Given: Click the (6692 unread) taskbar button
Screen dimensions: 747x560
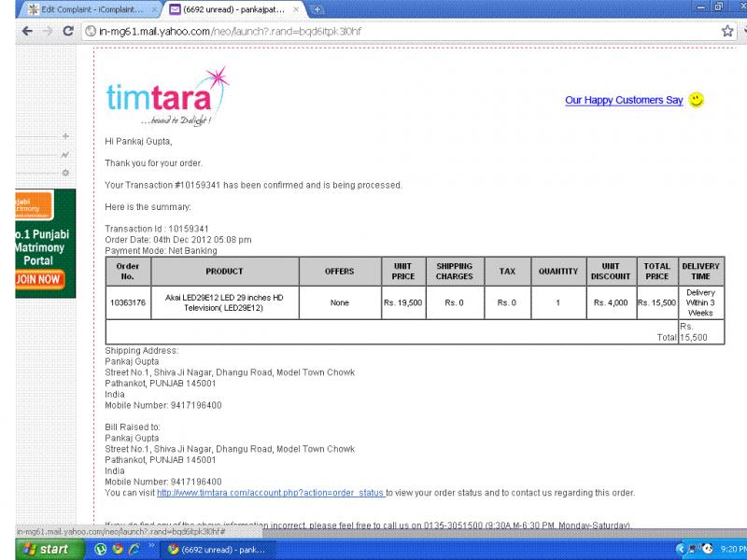Looking at the screenshot, I should pyautogui.click(x=218, y=550).
